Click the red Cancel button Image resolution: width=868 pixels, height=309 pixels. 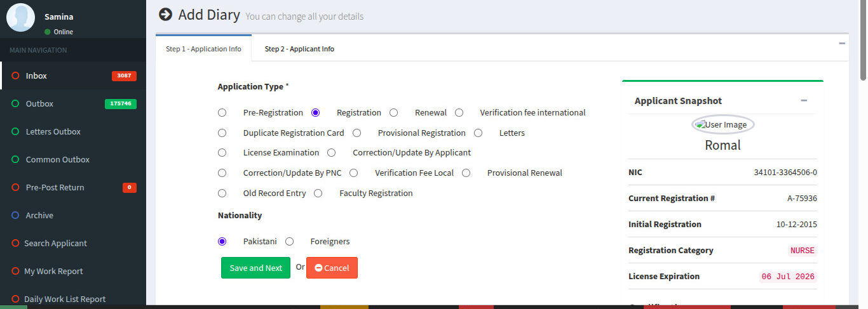pos(332,268)
